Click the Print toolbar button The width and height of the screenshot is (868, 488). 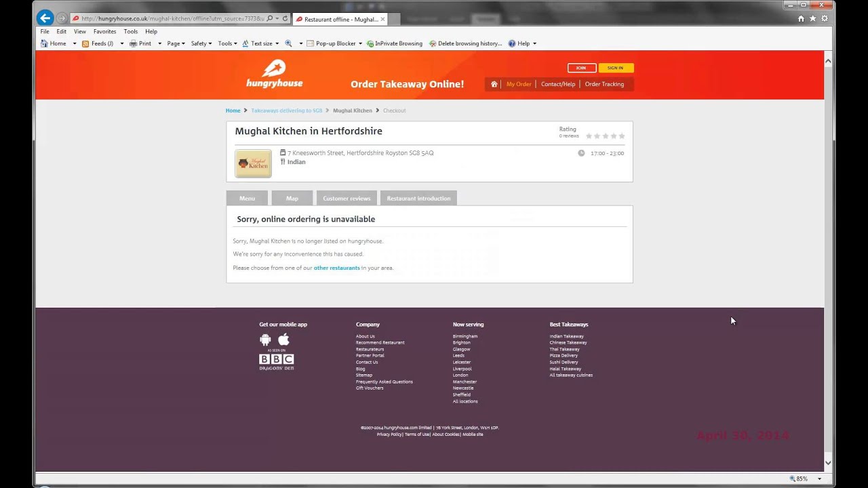point(140,43)
